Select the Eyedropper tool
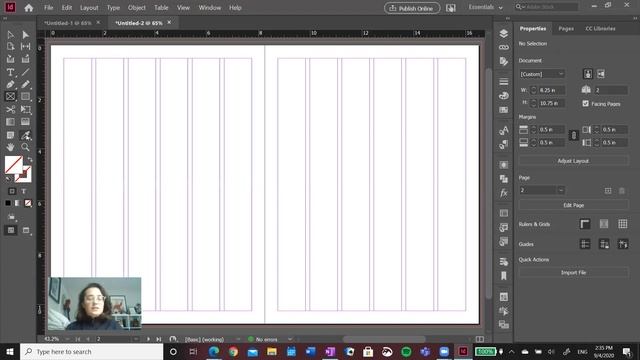The width and height of the screenshot is (640, 360). pos(25,135)
